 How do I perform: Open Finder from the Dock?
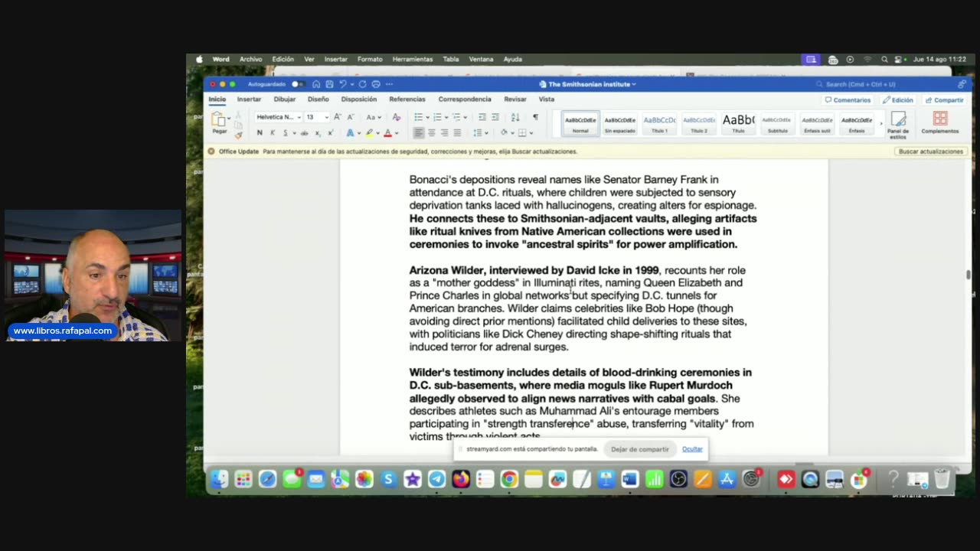coord(220,479)
